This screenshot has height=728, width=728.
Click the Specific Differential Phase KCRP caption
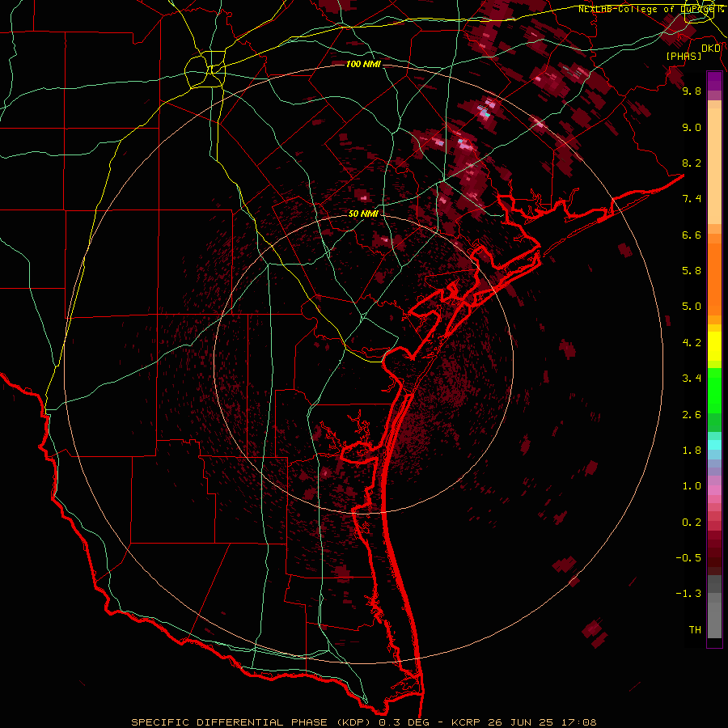coord(363,722)
